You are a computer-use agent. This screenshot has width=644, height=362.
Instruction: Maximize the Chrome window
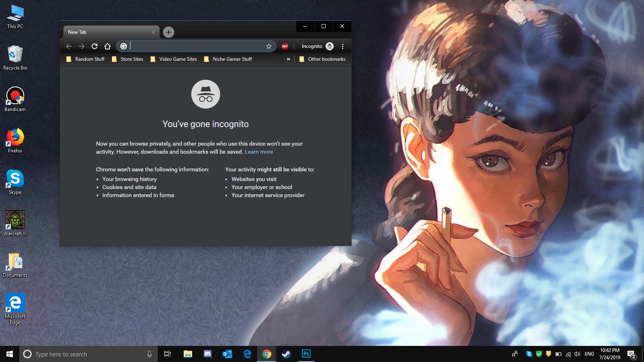pos(324,26)
